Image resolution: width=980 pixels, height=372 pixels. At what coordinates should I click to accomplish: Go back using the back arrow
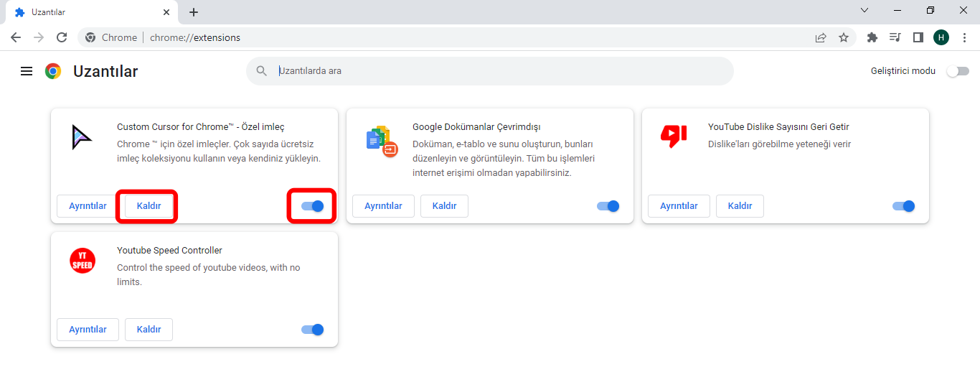(x=16, y=37)
